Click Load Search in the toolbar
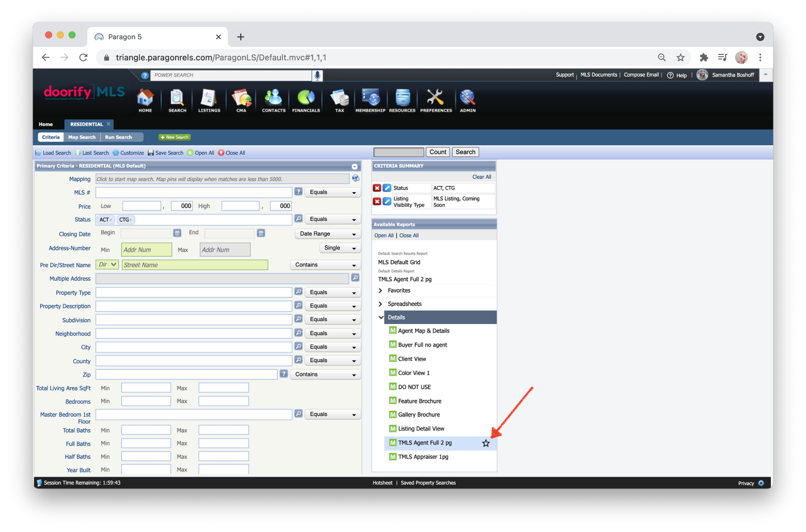The image size is (806, 532). click(53, 153)
